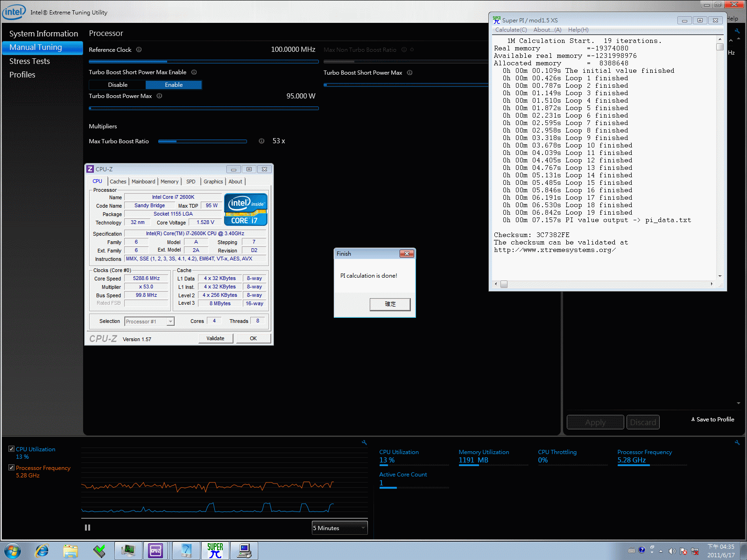Click the blue help tray icon
747x560 pixels.
[641, 550]
